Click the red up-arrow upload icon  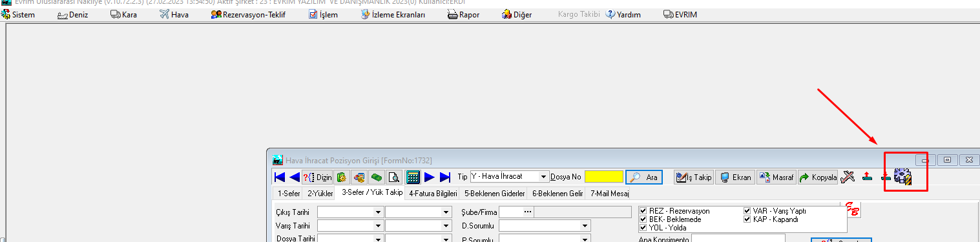pos(868,177)
